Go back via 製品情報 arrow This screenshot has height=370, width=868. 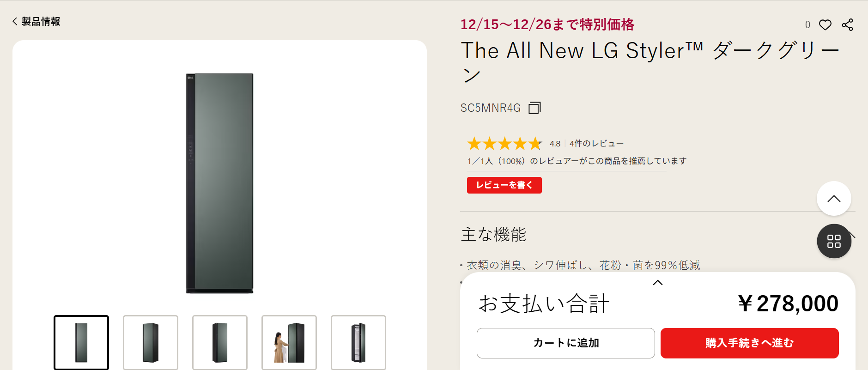click(x=15, y=21)
